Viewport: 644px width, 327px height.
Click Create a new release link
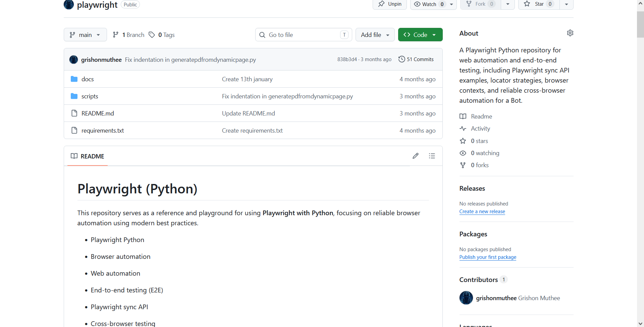click(482, 212)
